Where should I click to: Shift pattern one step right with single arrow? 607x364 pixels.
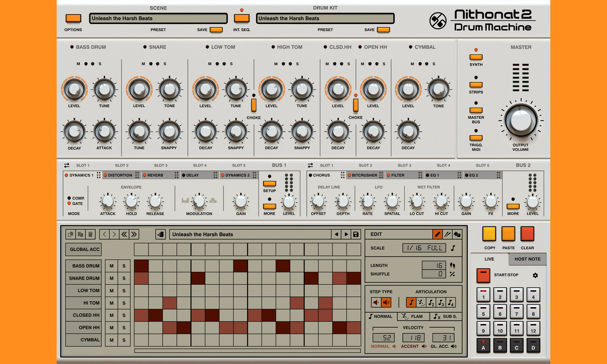(114, 234)
